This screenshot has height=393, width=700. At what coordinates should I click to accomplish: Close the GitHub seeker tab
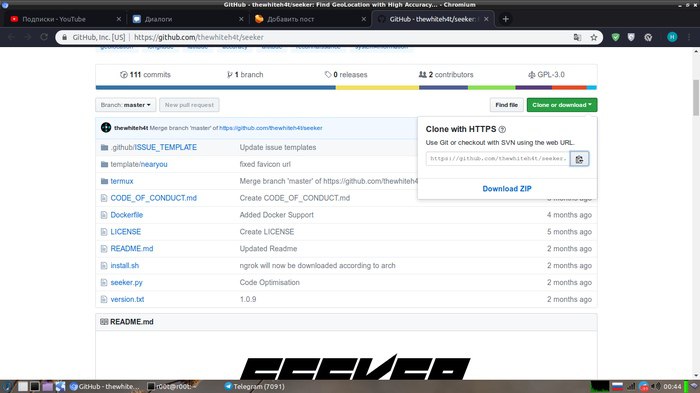point(486,19)
